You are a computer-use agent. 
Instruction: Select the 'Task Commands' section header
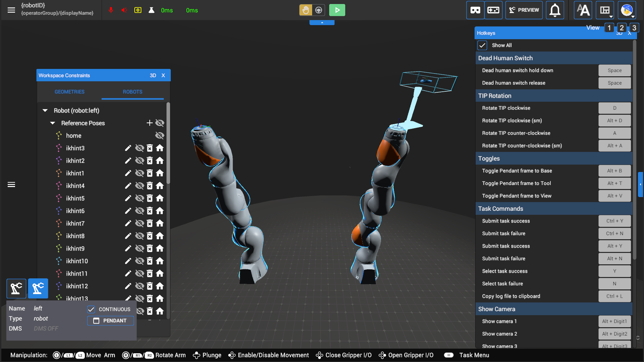coord(554,208)
